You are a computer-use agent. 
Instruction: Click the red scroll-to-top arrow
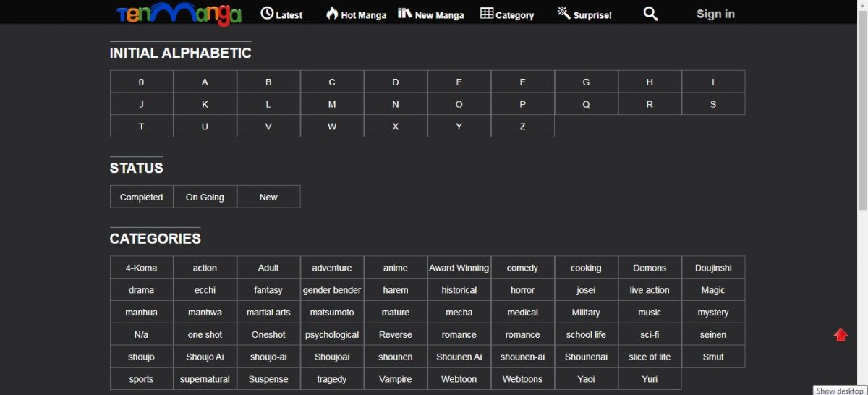pos(841,334)
